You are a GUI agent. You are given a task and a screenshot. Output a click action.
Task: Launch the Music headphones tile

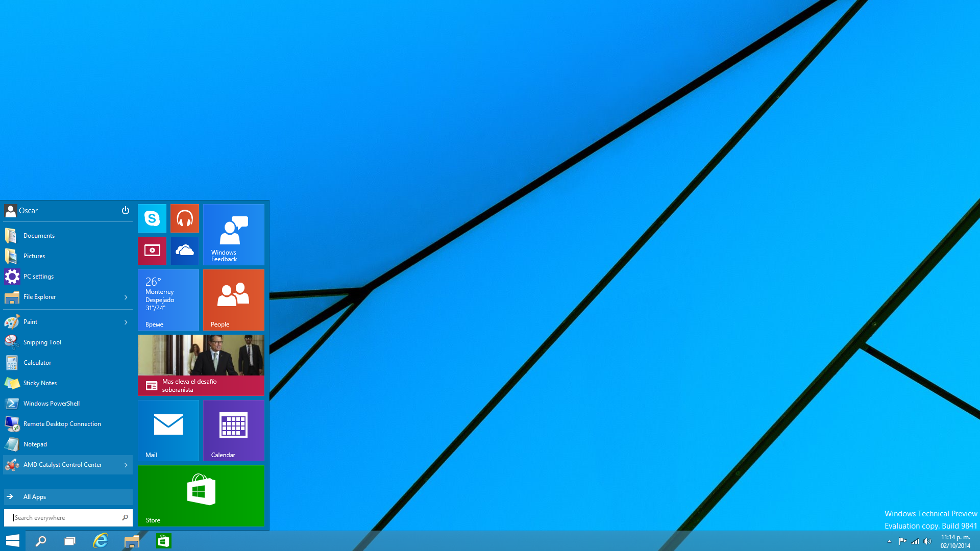(184, 218)
